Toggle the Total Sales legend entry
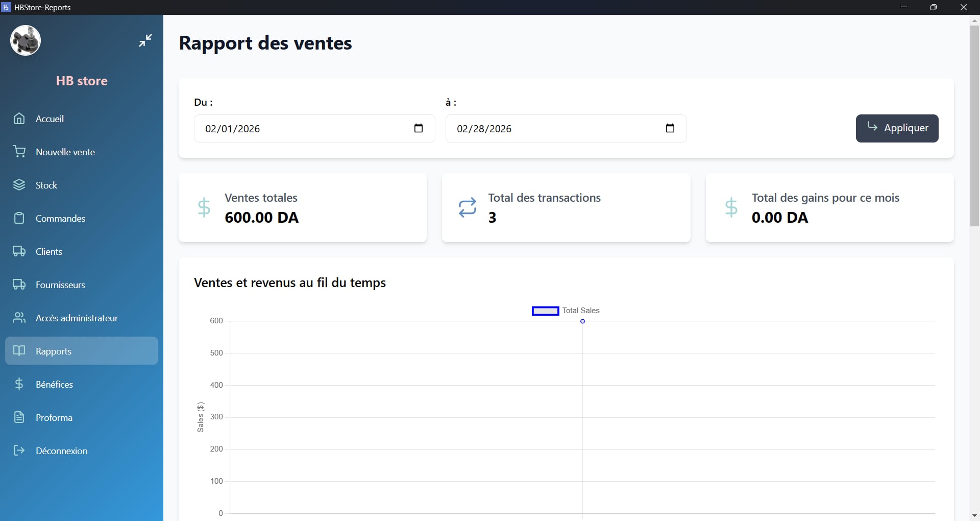980x521 pixels. pyautogui.click(x=565, y=311)
